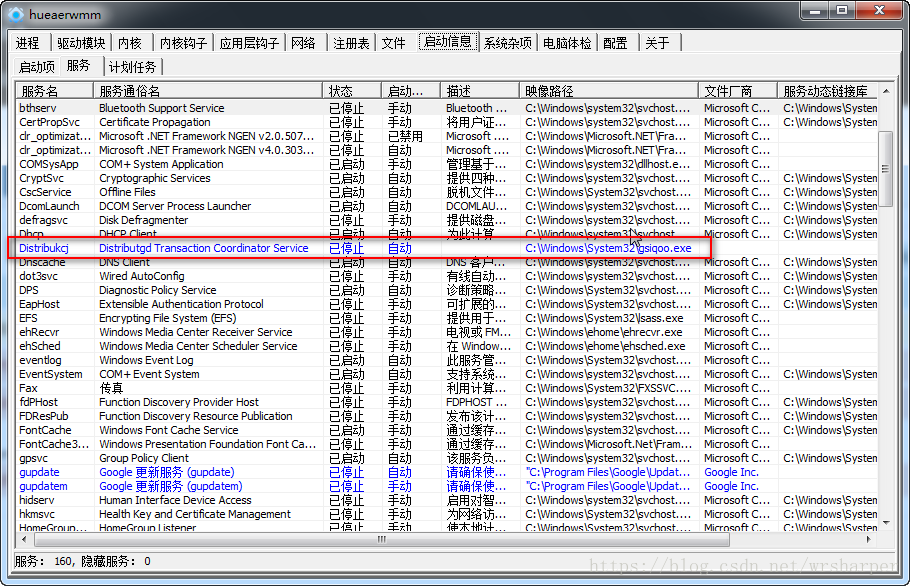910x586 pixels.
Task: Switch to the 文件 tab
Action: click(393, 43)
